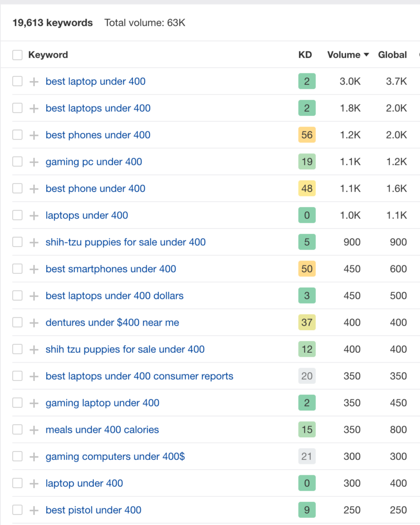Select checkbox for 'shih-tzu puppies for sale under 400'
The image size is (420, 525).
[x=17, y=242]
